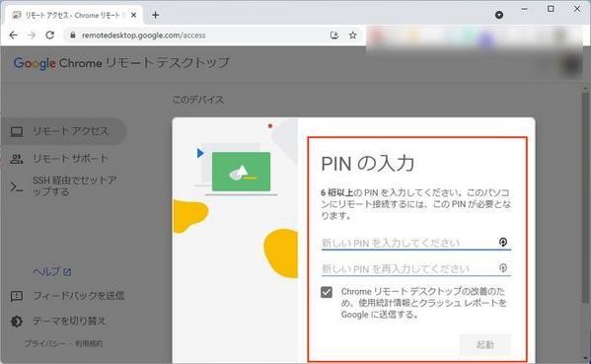The image size is (591, 364).
Task: Open リモート アクセス in the sidebar
Action: pos(63,131)
